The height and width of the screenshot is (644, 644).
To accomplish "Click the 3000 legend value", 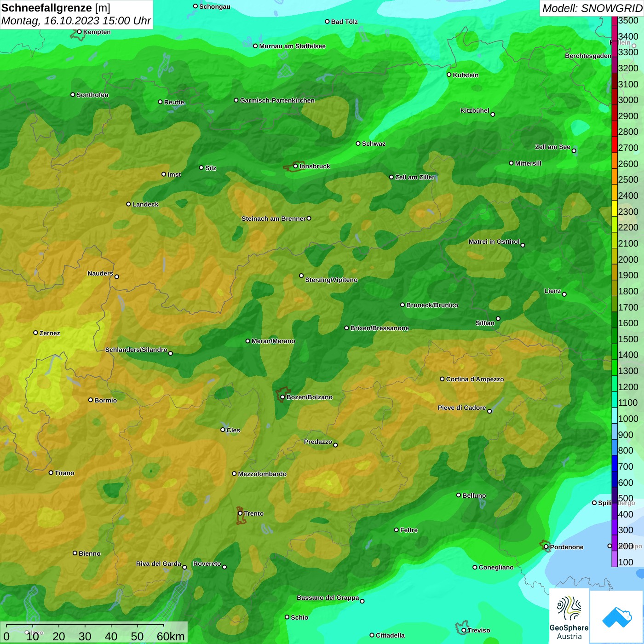I will 628,100.
